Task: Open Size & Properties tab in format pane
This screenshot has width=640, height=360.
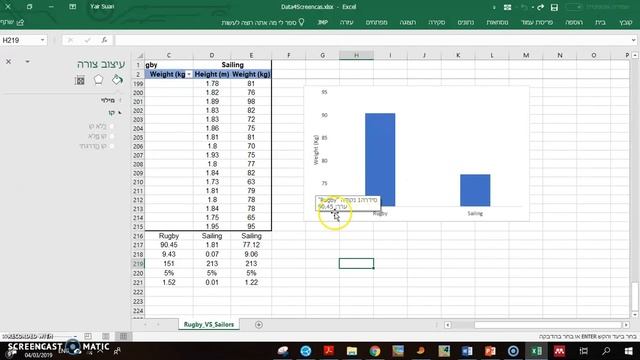Action: click(x=80, y=80)
